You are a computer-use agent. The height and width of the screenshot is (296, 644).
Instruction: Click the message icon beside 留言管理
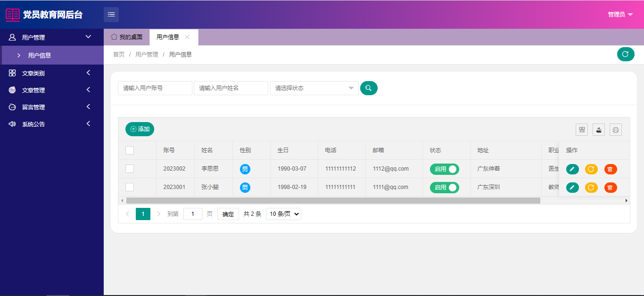(12, 107)
